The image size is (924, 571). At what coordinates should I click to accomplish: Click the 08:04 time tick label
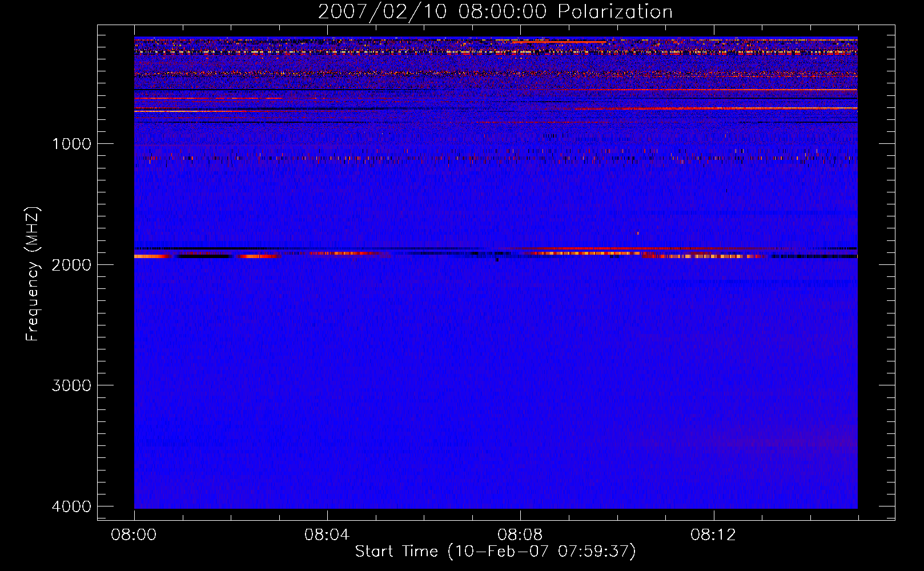pos(327,535)
